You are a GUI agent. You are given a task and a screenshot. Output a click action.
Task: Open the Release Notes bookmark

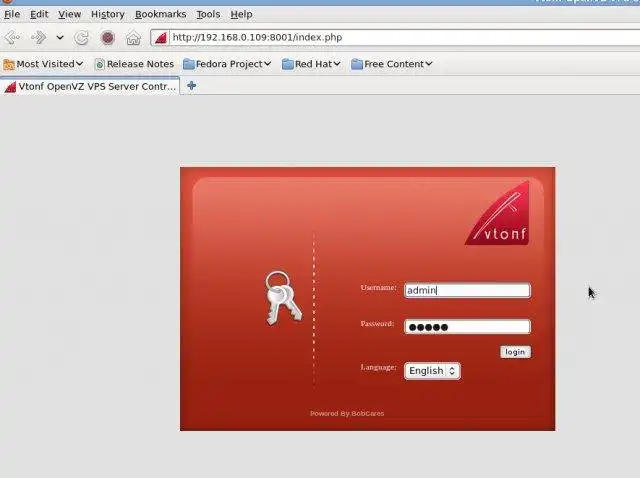coord(134,64)
